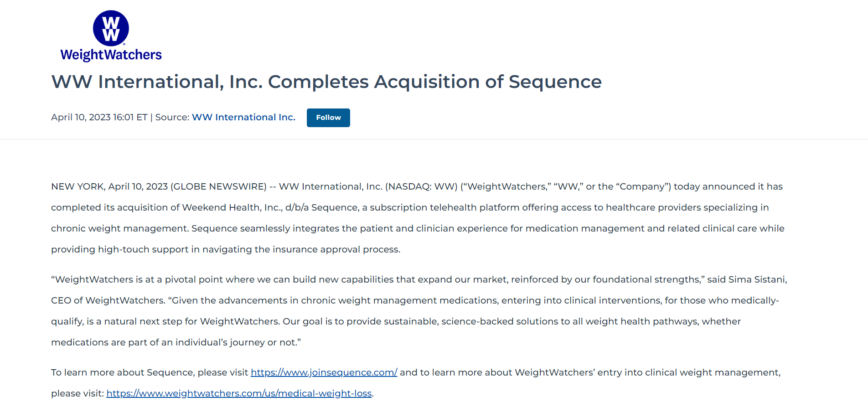The height and width of the screenshot is (412, 868).
Task: Click the WeightWatchers wordmark under the logo
Action: click(x=111, y=55)
